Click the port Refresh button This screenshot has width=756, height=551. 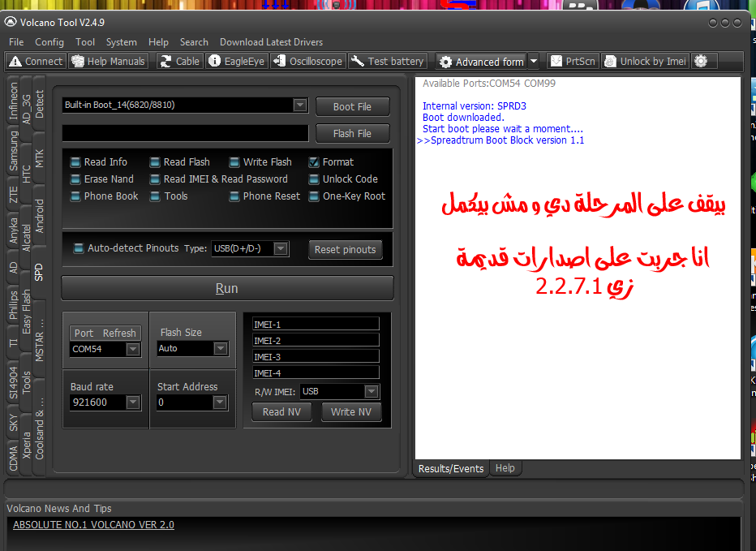(x=119, y=333)
